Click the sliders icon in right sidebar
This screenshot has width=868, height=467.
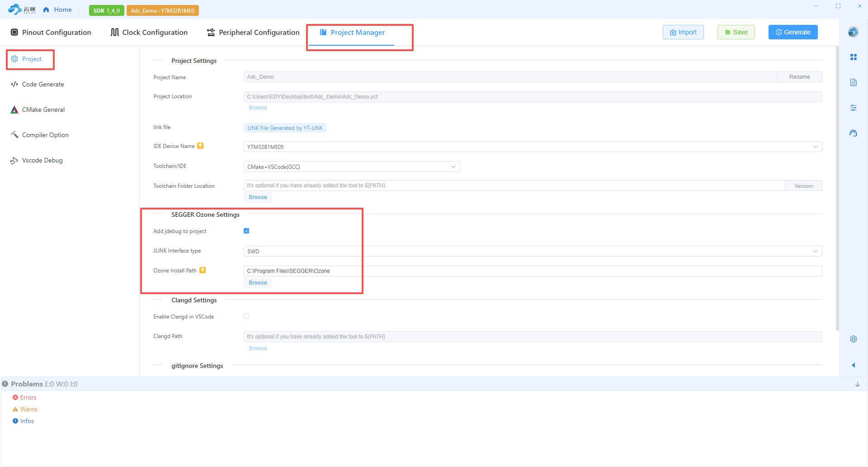point(853,108)
